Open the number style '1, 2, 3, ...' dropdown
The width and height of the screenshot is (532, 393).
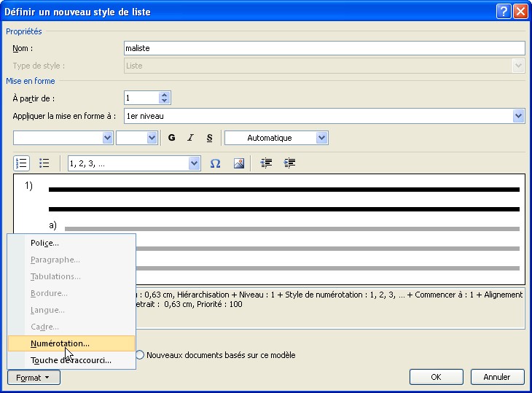pos(194,164)
